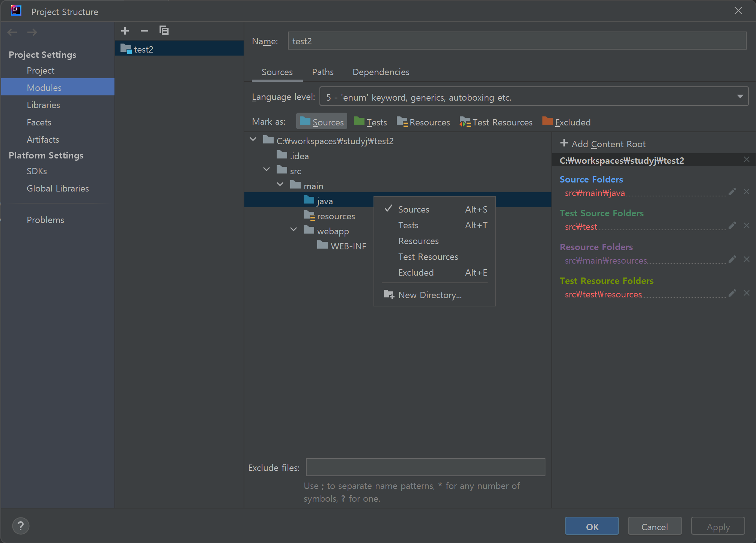Screen dimensions: 756x543
Task: Edit src\main\java source folder properties
Action: click(x=732, y=192)
